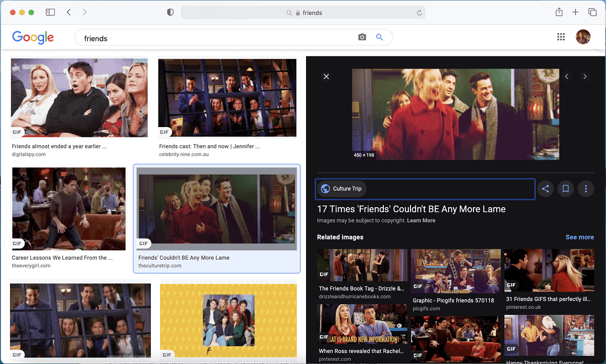Click See more related images
This screenshot has width=606, height=364.
(x=579, y=237)
